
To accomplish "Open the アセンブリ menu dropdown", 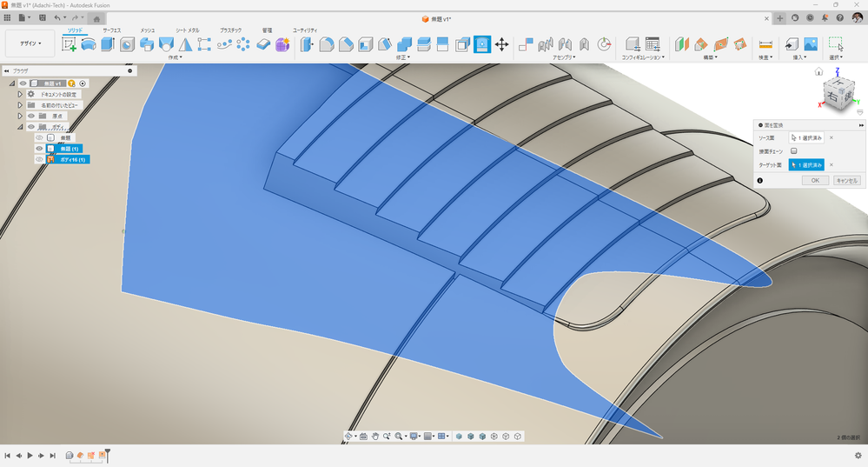I will point(564,57).
